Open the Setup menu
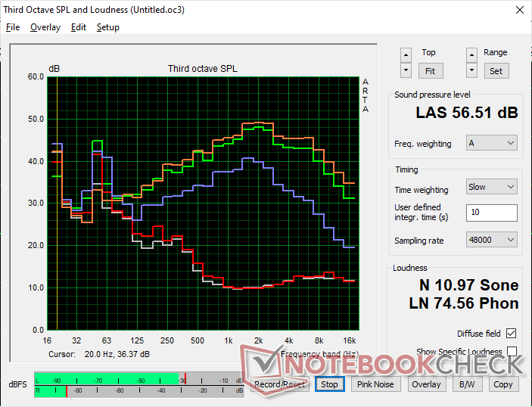The width and height of the screenshot is (532, 407). pos(107,27)
